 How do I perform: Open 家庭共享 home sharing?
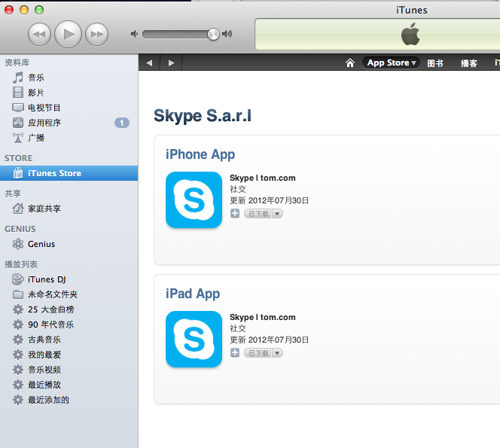coord(69,209)
